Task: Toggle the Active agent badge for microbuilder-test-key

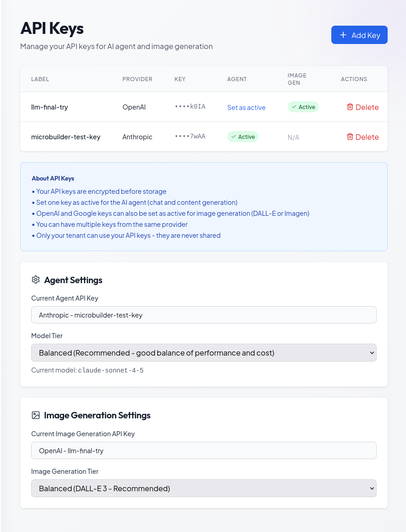Action: pyautogui.click(x=243, y=136)
